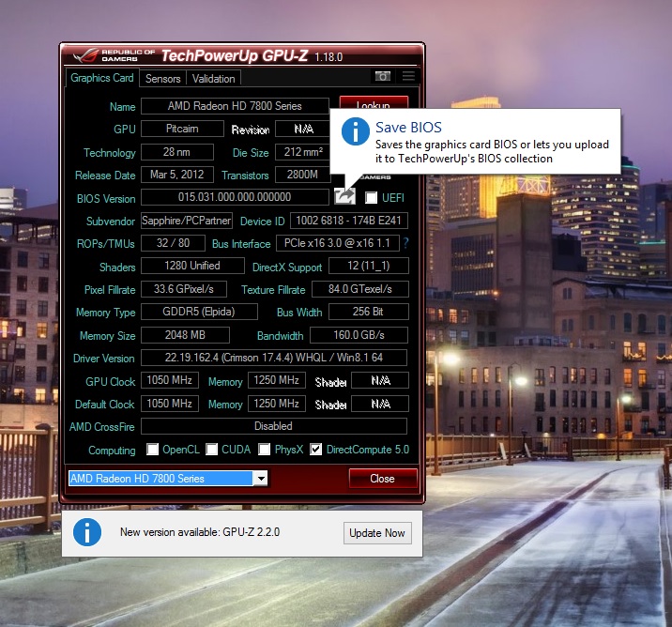Click the Default Clock value 1050 MHz
672x627 pixels.
[x=170, y=404]
